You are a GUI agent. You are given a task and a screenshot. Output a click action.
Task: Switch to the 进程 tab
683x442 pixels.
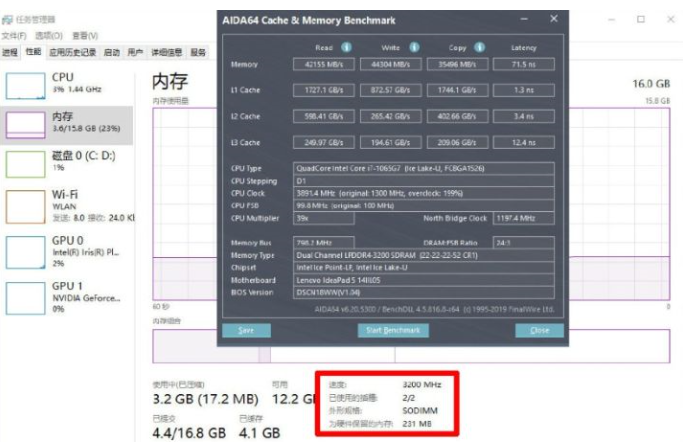tap(9, 52)
